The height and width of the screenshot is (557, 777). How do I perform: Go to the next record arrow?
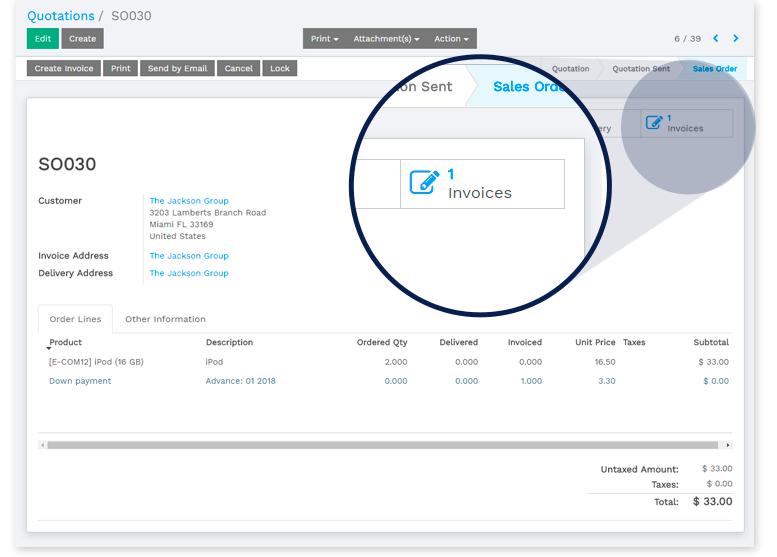pyautogui.click(x=735, y=38)
